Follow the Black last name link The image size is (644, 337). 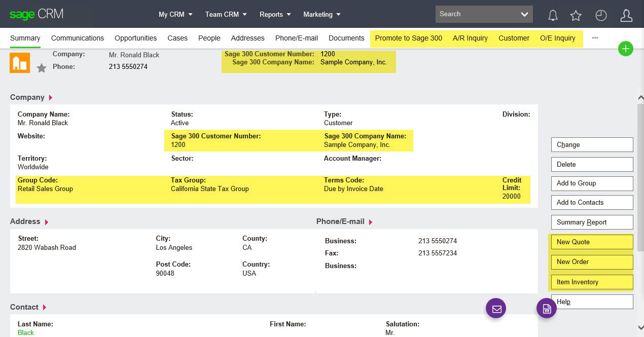(x=25, y=332)
